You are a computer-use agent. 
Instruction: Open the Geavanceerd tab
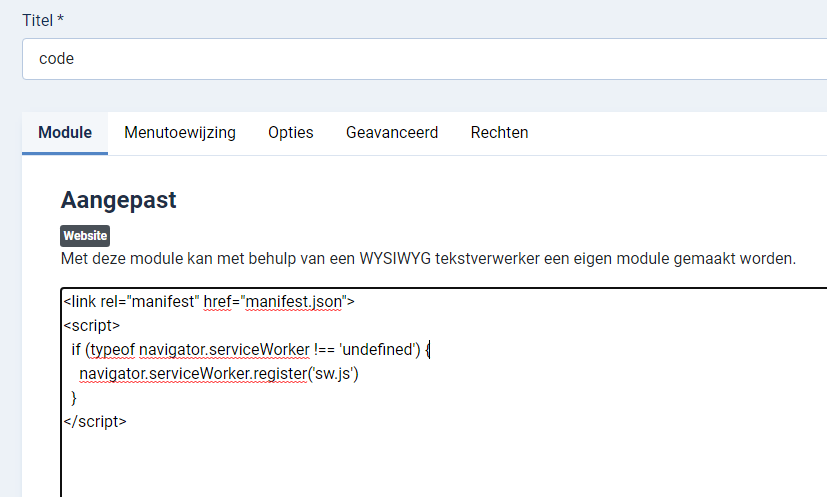(392, 132)
